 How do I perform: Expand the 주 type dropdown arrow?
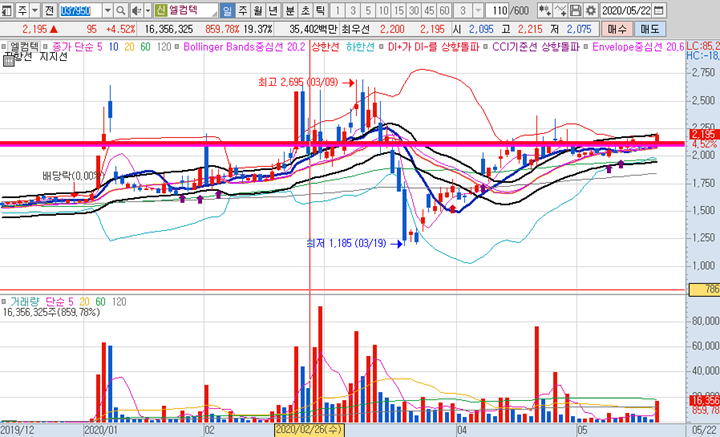coord(35,10)
